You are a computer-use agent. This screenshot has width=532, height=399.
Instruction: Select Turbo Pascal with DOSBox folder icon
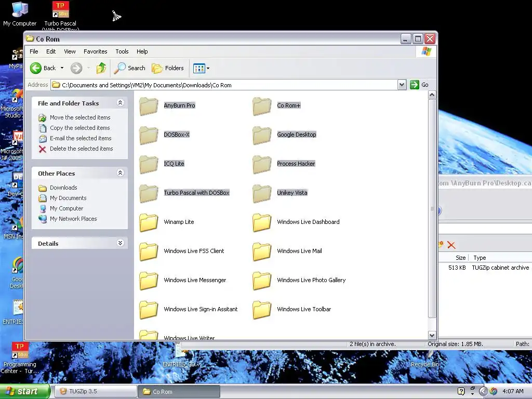pyautogui.click(x=149, y=193)
